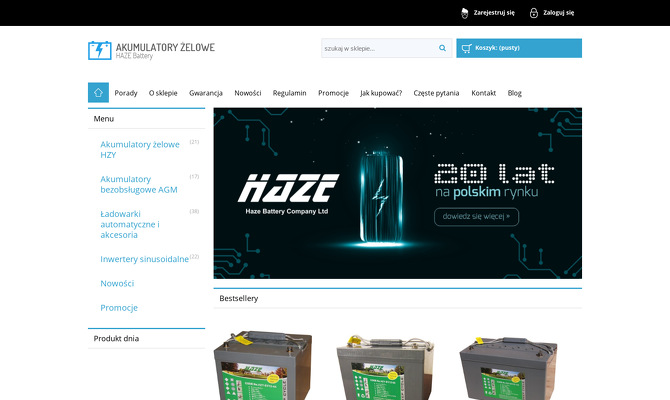Select Akumulatory żelowe HZY category
This screenshot has height=400, width=670.
140,150
